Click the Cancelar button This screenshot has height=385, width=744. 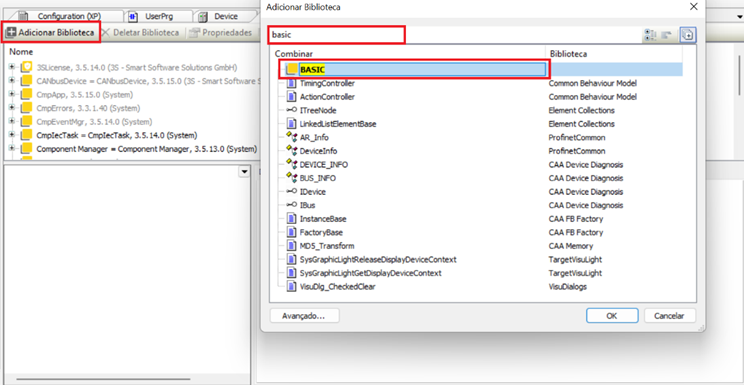(670, 316)
